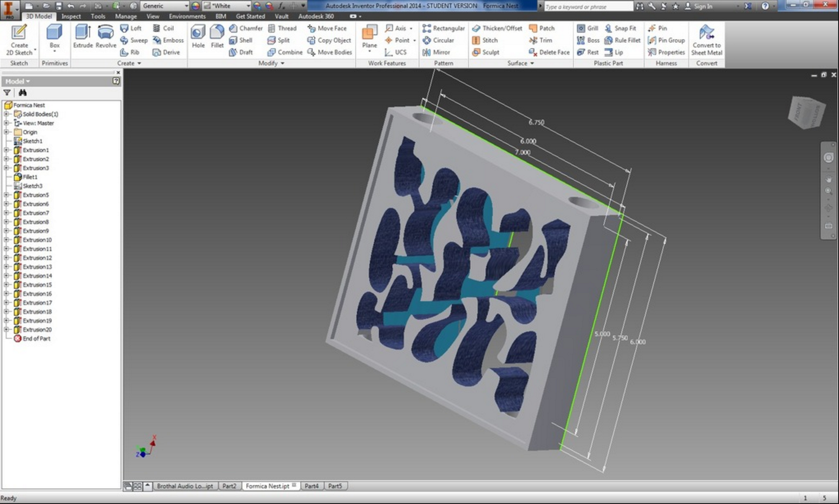Click the keyword search input field
The height and width of the screenshot is (504, 839).
click(588, 7)
